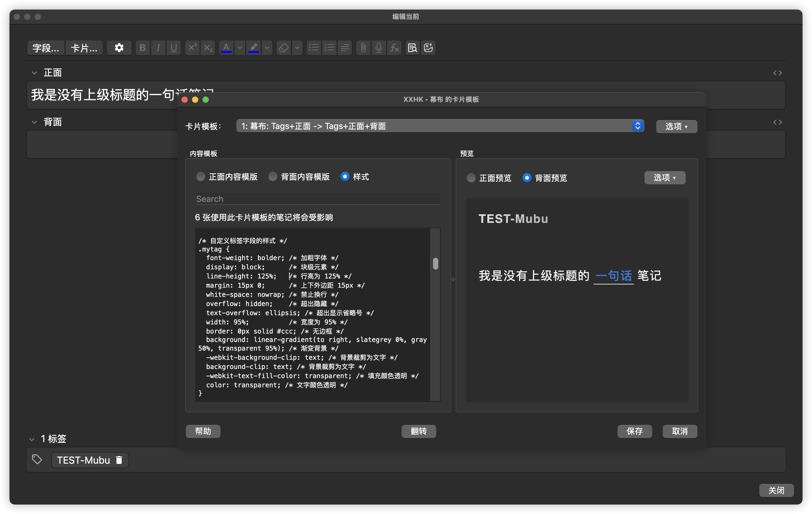Apply the highlight color button
This screenshot has width=812, height=514.
tap(254, 48)
